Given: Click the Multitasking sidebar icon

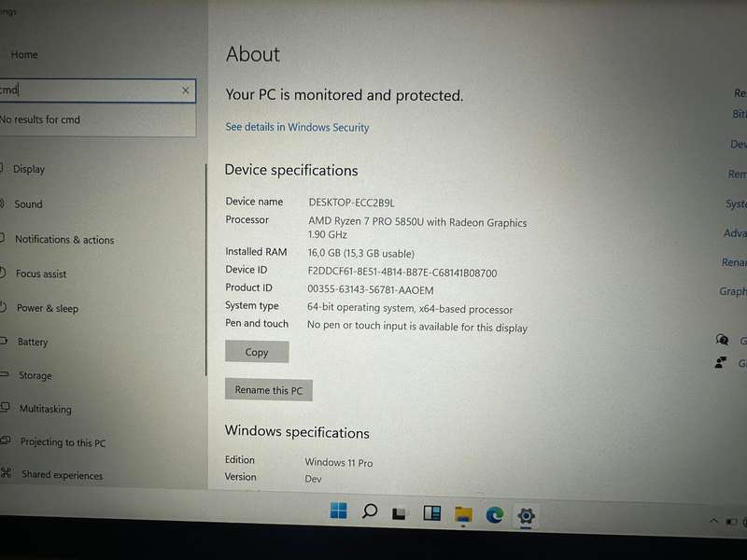Looking at the screenshot, I should click(5, 407).
